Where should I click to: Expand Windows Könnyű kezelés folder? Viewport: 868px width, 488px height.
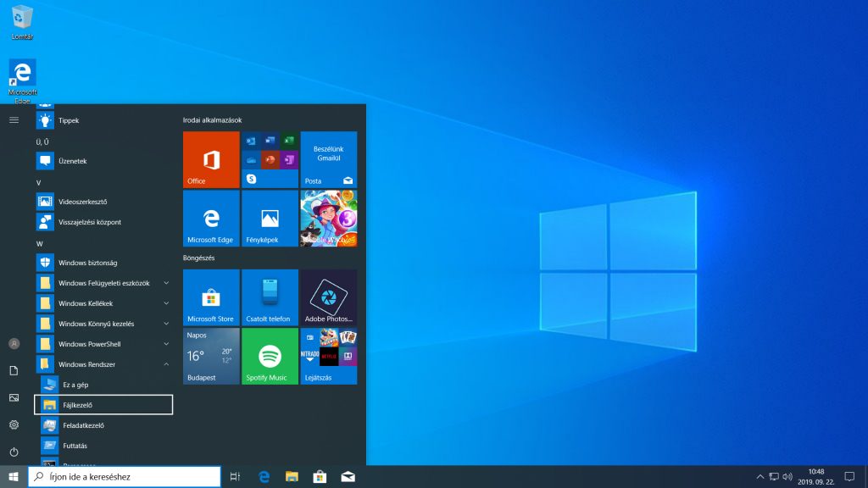click(x=103, y=324)
